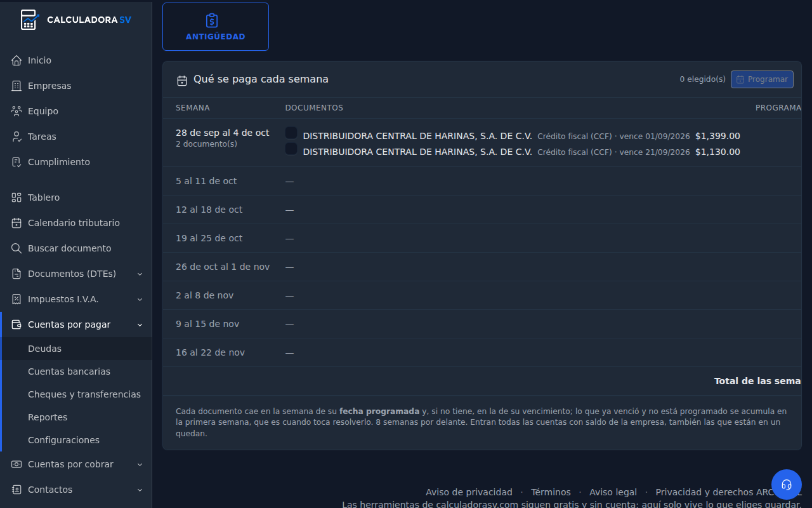Open the Reportes submenu item
The image size is (812, 508).
[76, 417]
